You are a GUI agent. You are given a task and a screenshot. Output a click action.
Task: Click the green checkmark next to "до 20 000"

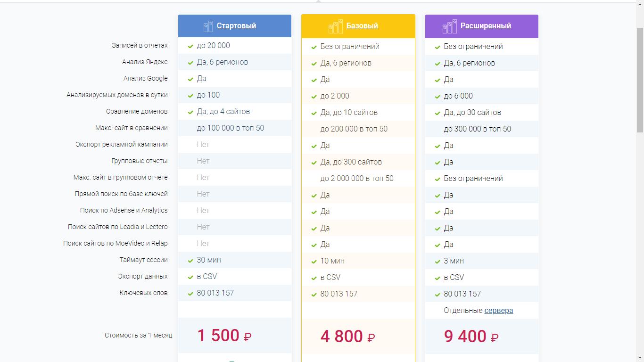190,46
